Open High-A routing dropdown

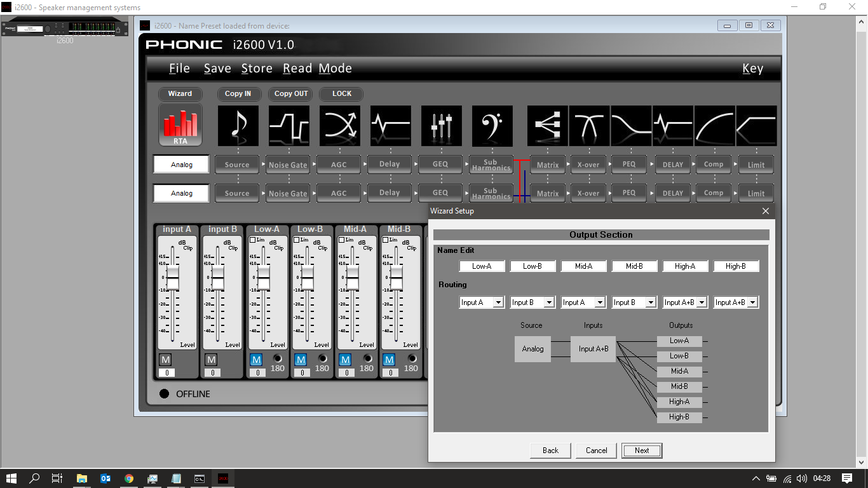pos(702,302)
